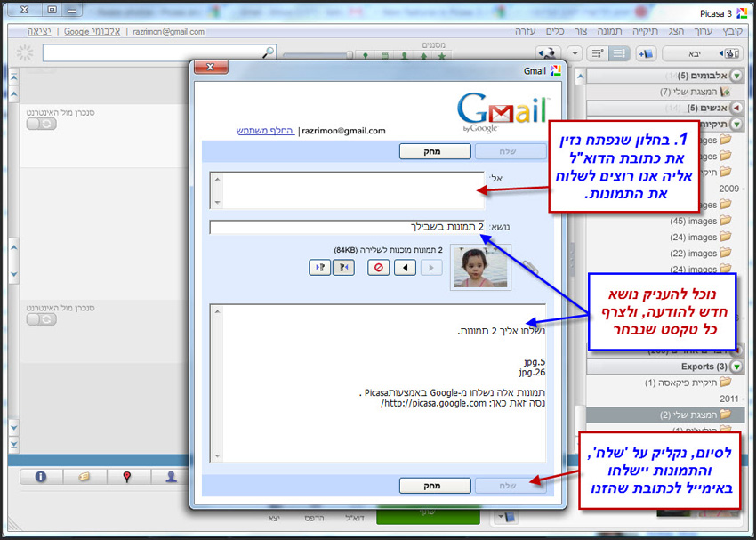This screenshot has width=756, height=540.
Task: Remove the current photo from the email
Action: point(379,267)
